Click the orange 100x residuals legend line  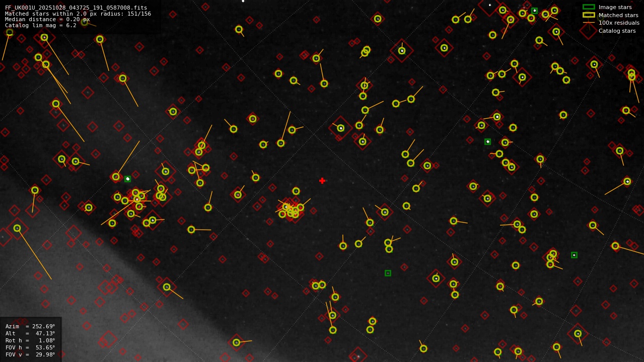(x=589, y=23)
